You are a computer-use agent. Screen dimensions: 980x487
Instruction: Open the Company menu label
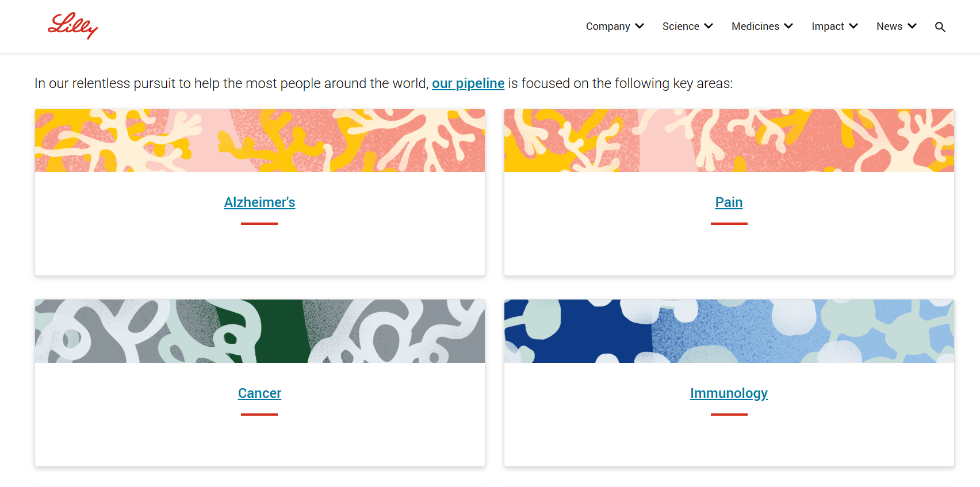608,26
